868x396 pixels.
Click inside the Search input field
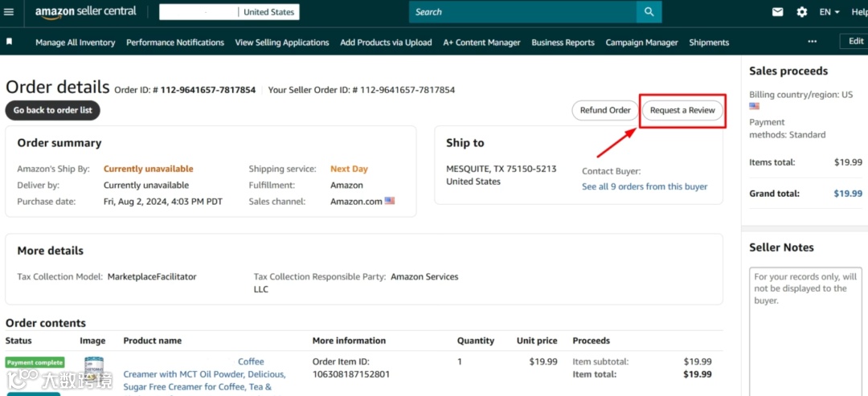522,12
